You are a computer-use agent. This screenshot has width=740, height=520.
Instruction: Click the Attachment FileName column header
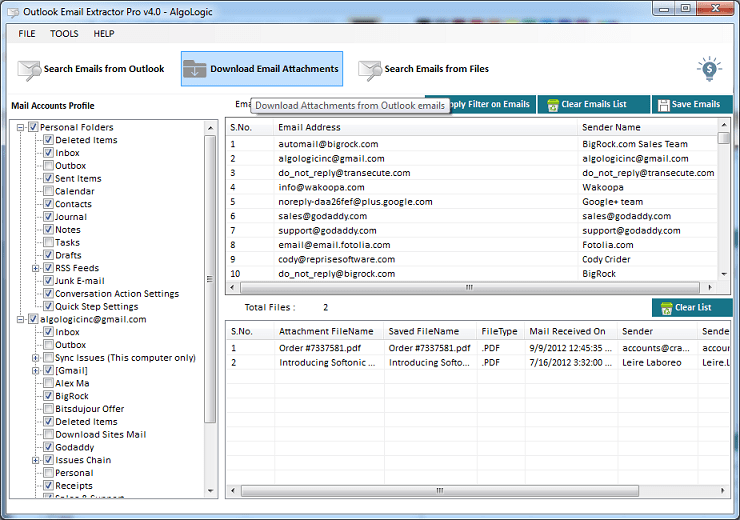329,331
